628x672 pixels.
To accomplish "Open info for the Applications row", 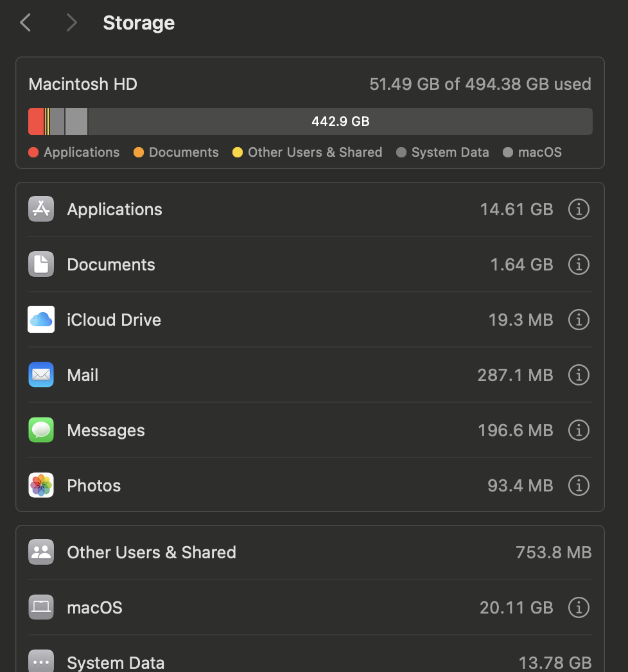I will (579, 209).
